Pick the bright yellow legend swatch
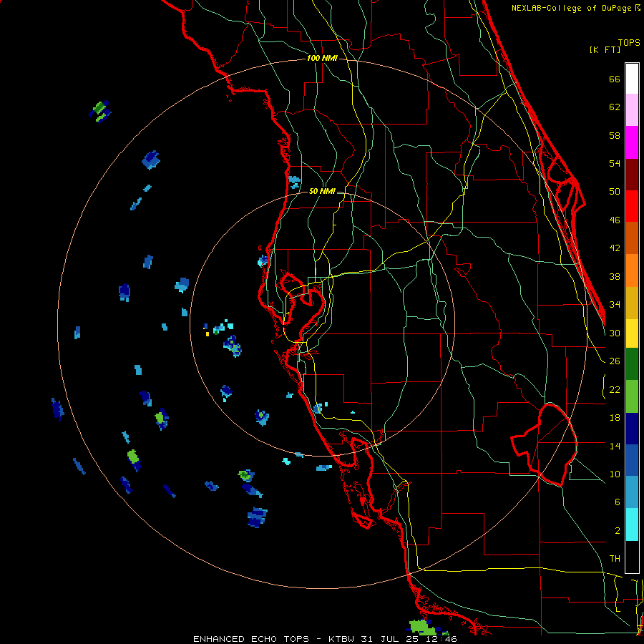 (x=632, y=333)
